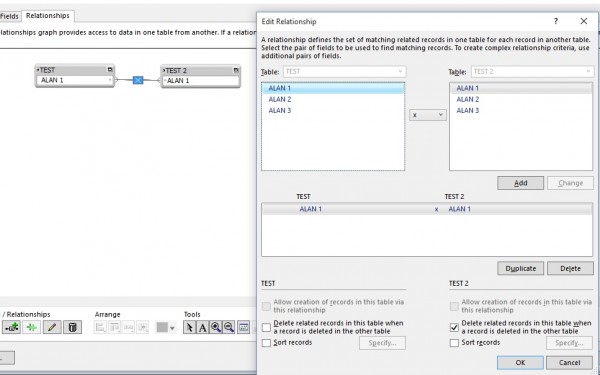
Task: Select the arrow Selection tool
Action: click(x=189, y=328)
